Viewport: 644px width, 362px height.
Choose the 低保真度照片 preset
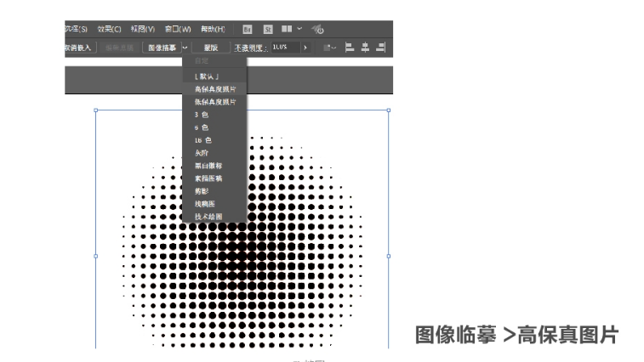click(214, 102)
